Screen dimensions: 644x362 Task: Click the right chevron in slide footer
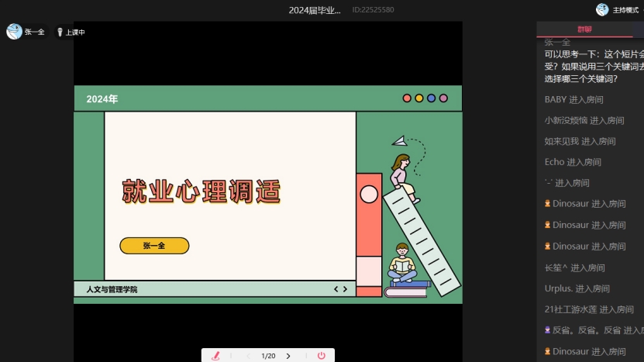pyautogui.click(x=345, y=289)
